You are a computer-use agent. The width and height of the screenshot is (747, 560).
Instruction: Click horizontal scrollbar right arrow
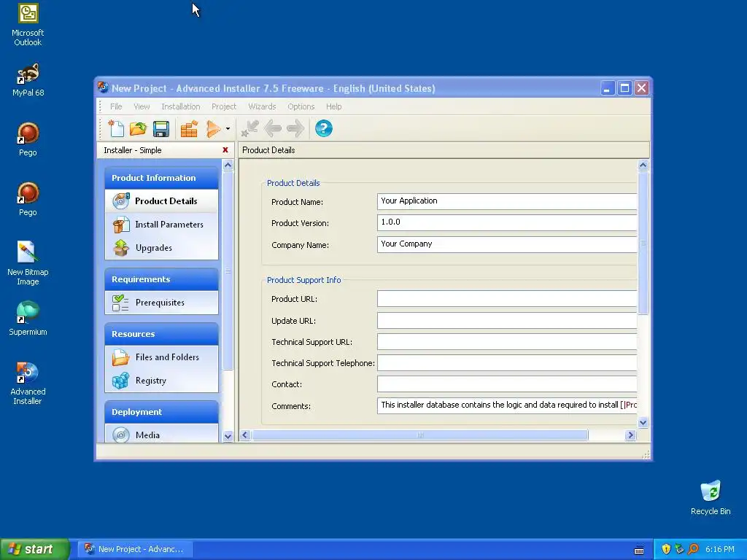tap(631, 435)
